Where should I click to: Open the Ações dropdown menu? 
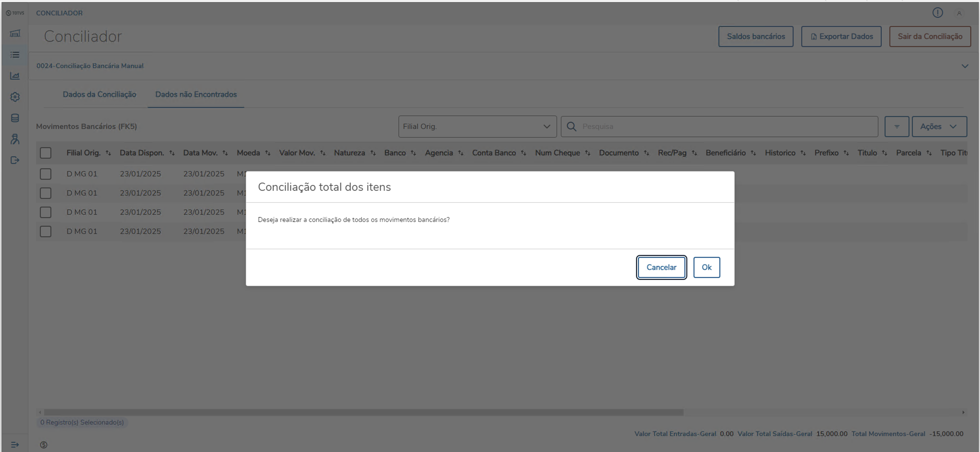939,127
